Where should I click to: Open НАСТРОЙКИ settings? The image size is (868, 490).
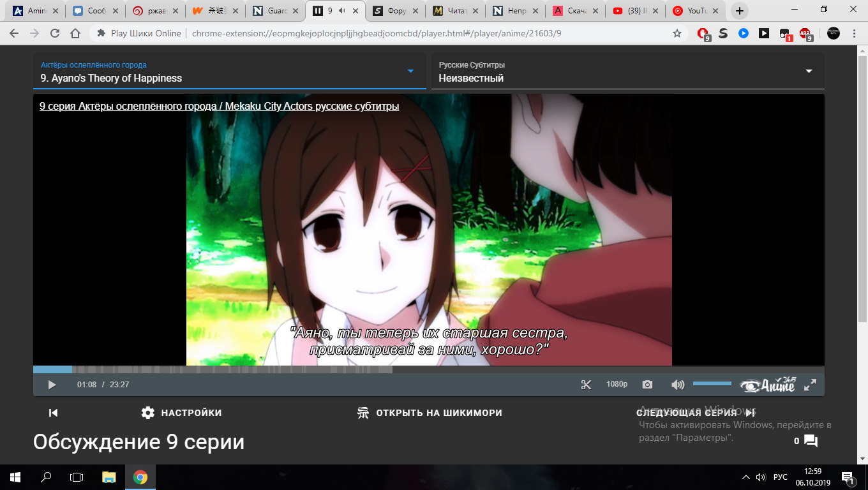[182, 413]
